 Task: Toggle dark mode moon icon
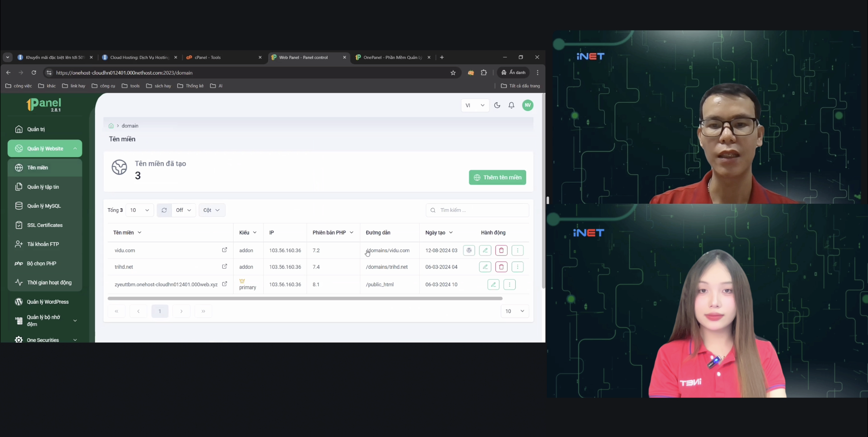[x=497, y=105]
